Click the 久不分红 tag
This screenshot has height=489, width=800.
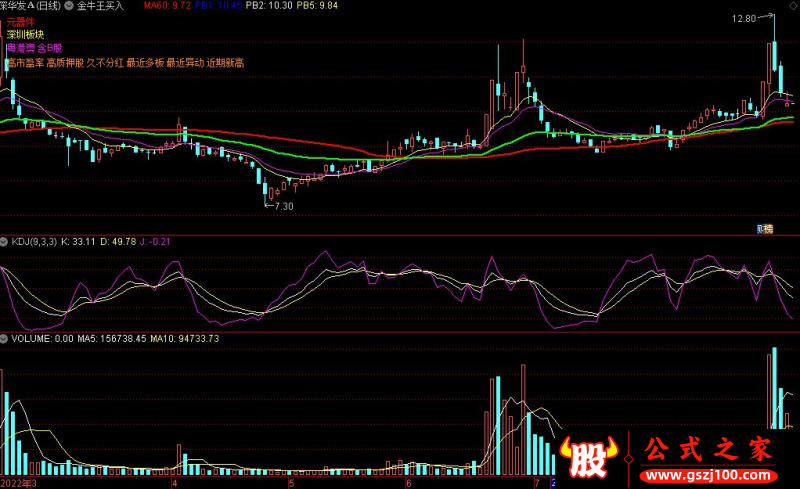coord(105,63)
